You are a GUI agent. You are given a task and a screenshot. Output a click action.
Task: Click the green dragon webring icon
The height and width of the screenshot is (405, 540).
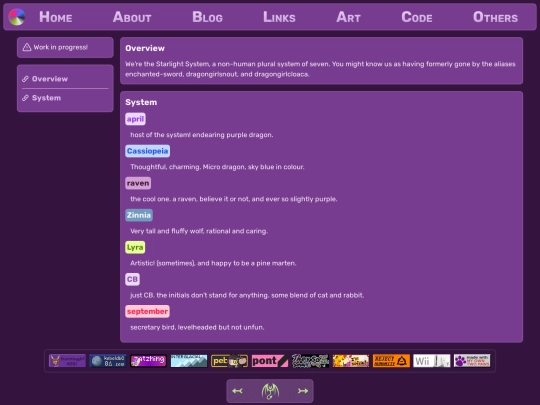coord(270,391)
